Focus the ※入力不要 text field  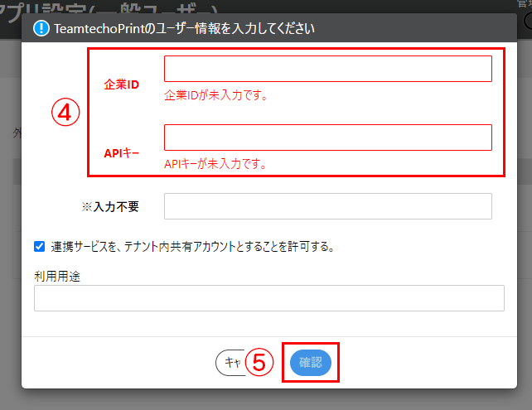[328, 206]
